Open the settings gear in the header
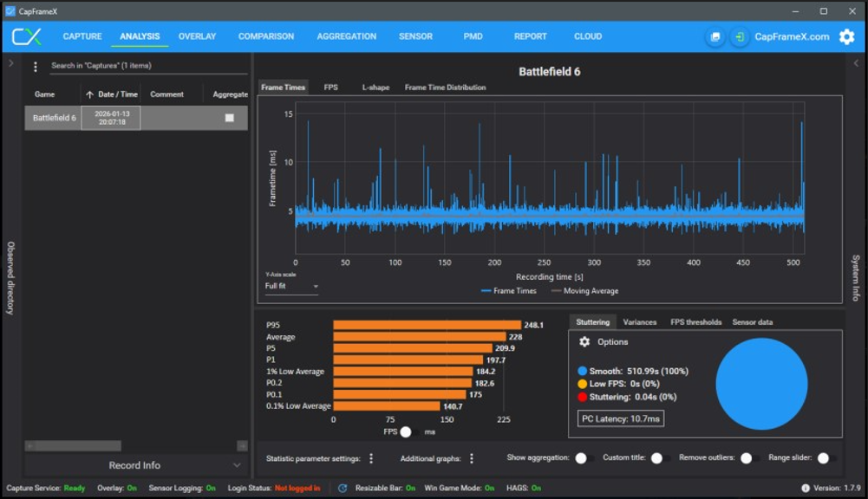The image size is (868, 499). (x=846, y=37)
